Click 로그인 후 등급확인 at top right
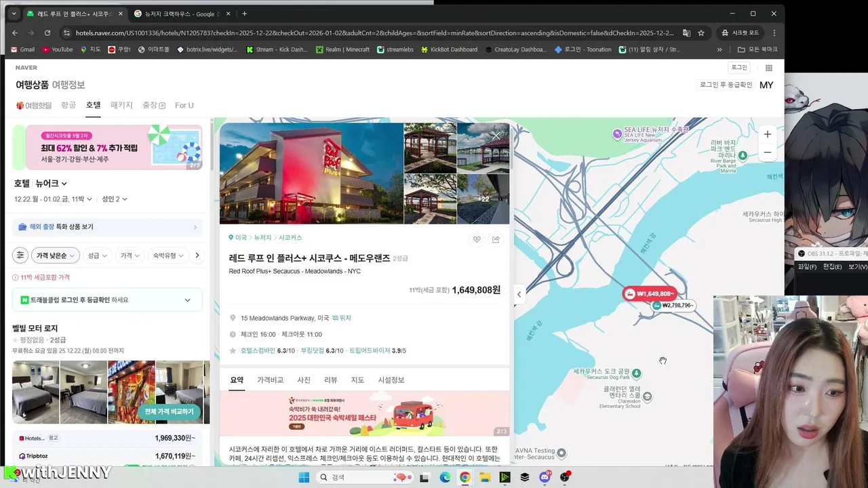Viewport: 868px width, 488px height. point(726,85)
